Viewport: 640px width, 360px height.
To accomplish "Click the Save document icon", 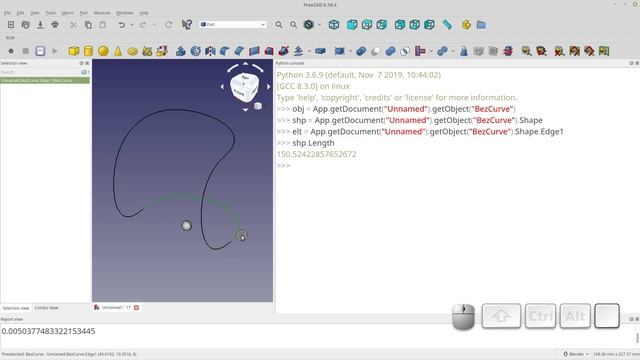I will point(40,25).
